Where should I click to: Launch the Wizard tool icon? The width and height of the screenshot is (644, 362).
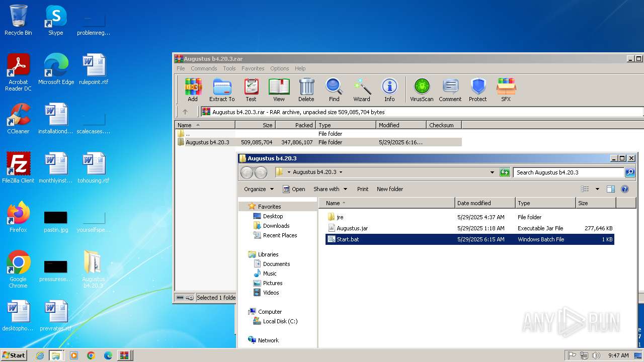point(362,90)
